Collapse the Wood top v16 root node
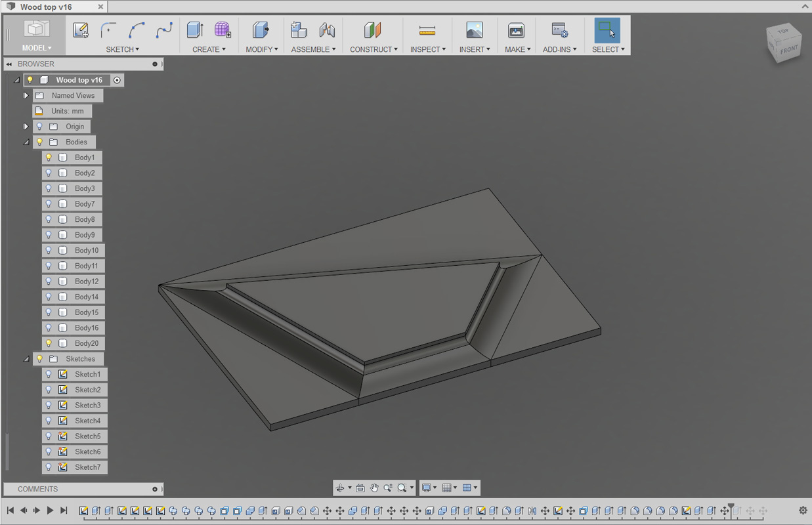 [x=17, y=80]
